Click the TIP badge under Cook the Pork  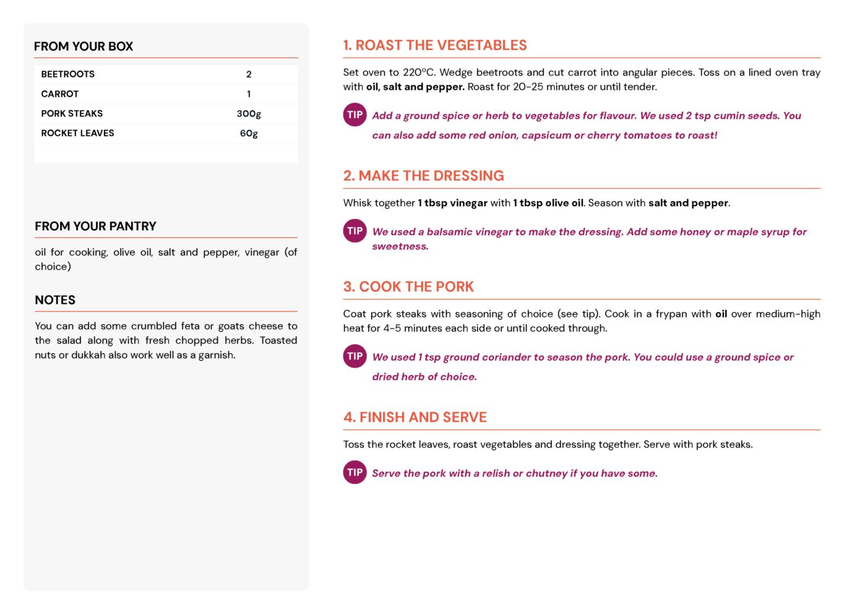pos(355,356)
